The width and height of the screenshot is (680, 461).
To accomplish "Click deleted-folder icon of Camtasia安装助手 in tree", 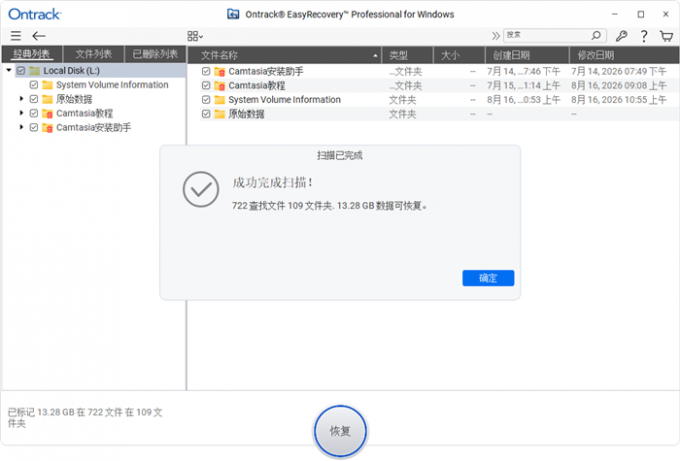I will click(x=47, y=128).
